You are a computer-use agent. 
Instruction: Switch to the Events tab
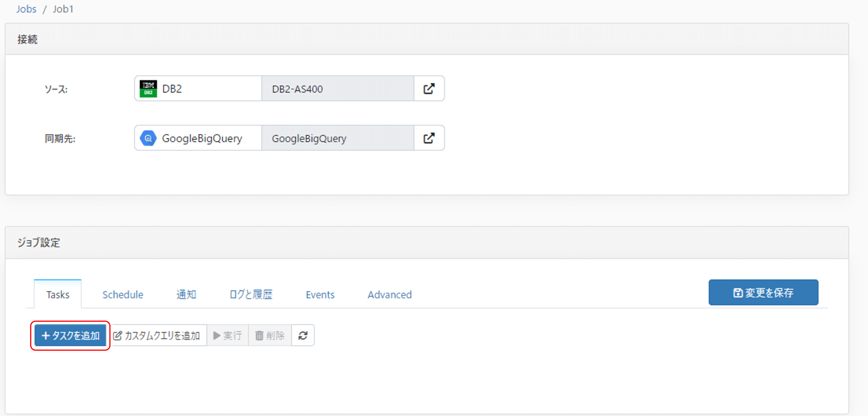(x=320, y=295)
